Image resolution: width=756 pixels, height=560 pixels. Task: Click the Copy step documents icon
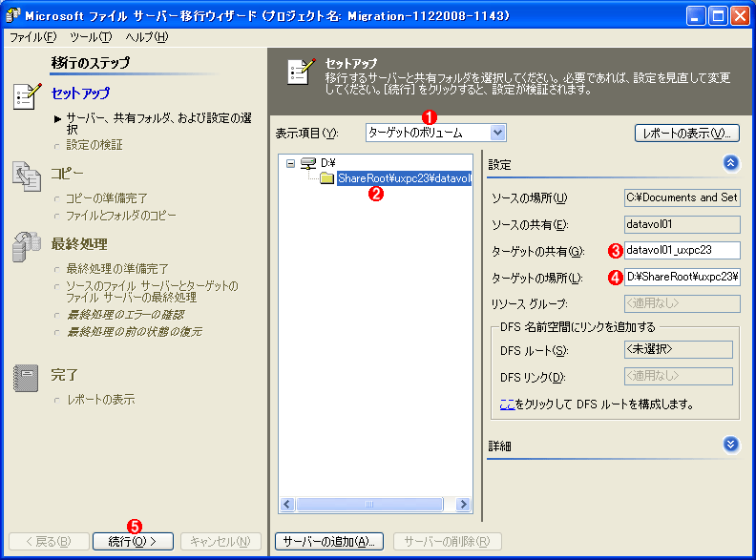coord(27,176)
